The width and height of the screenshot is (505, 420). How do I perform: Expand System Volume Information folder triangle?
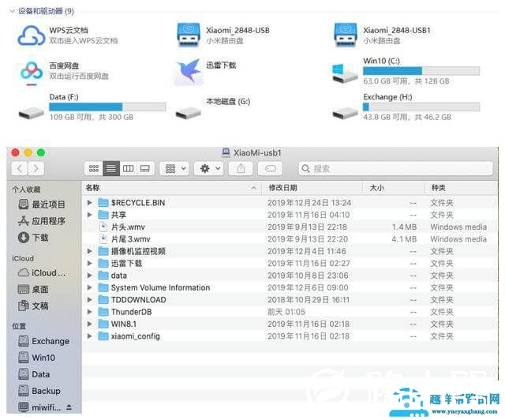pyautogui.click(x=89, y=287)
